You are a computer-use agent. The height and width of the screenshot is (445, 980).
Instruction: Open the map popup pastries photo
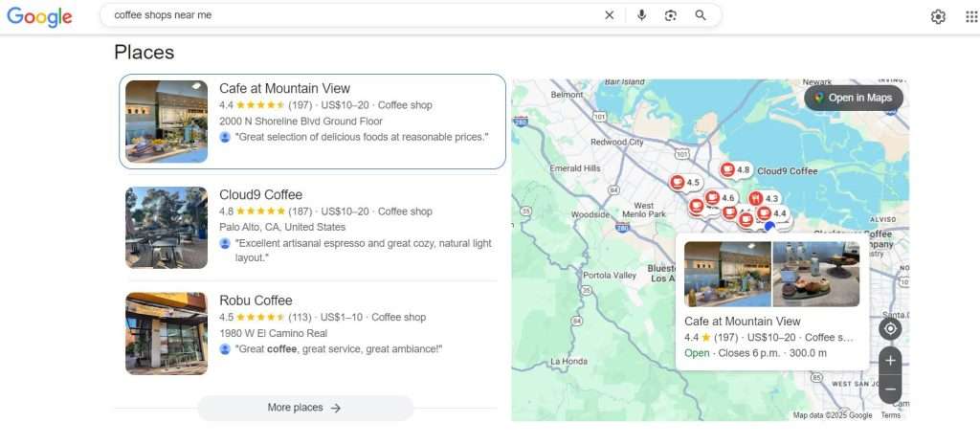(x=816, y=275)
